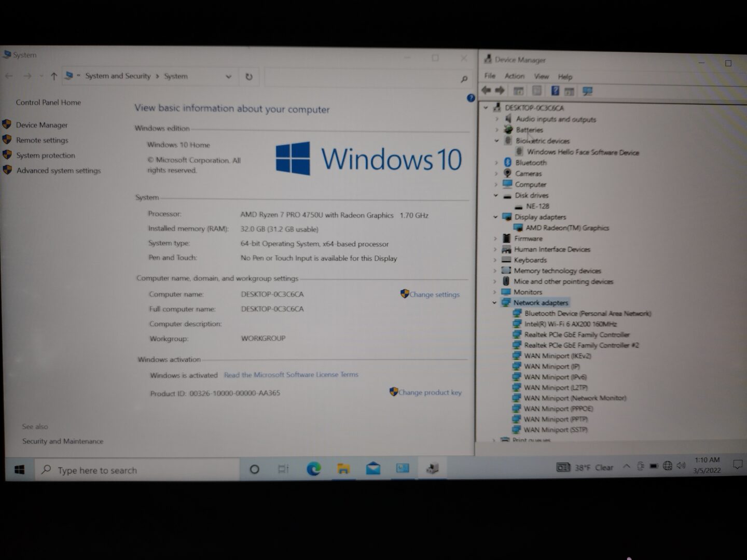Open the Windows Start menu
The width and height of the screenshot is (747, 560).
click(x=20, y=470)
